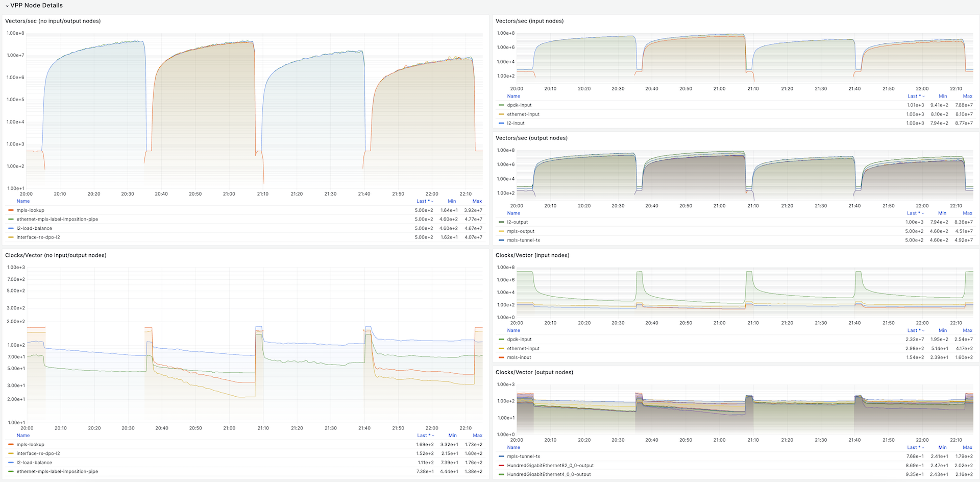
Task: Click ethernet-mpls-label-imposition-pipe color icon in Clocks/Vector legend
Action: coord(11,472)
